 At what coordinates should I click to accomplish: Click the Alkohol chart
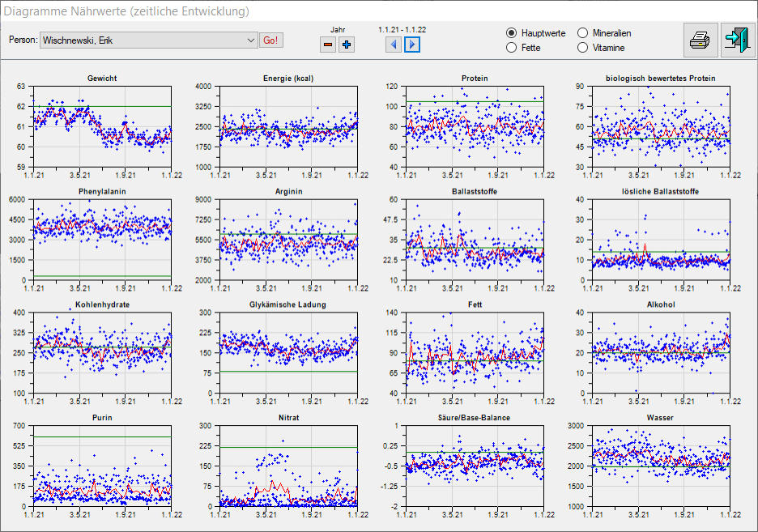pos(661,353)
